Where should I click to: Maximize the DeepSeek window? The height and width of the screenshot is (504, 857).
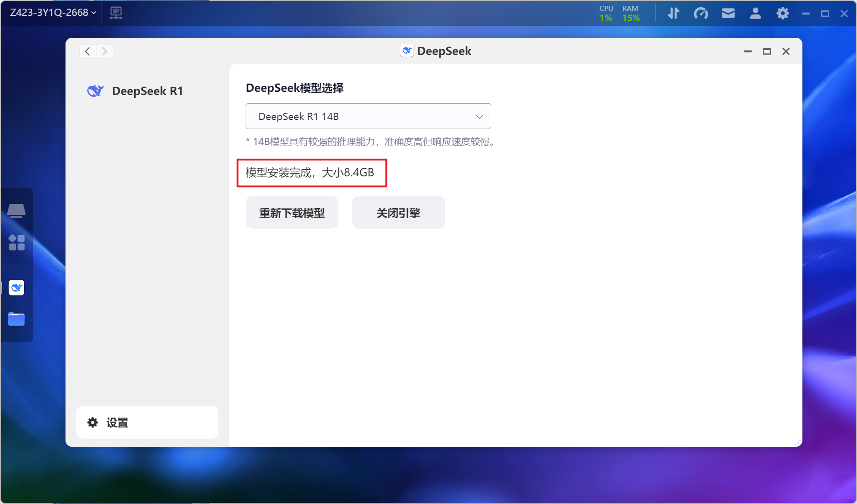point(767,51)
